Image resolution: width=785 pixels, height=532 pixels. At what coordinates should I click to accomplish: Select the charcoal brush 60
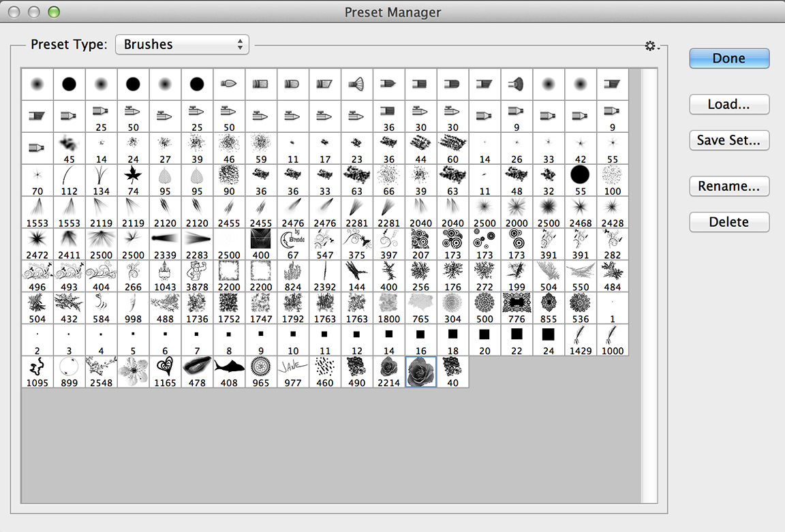[x=452, y=148]
